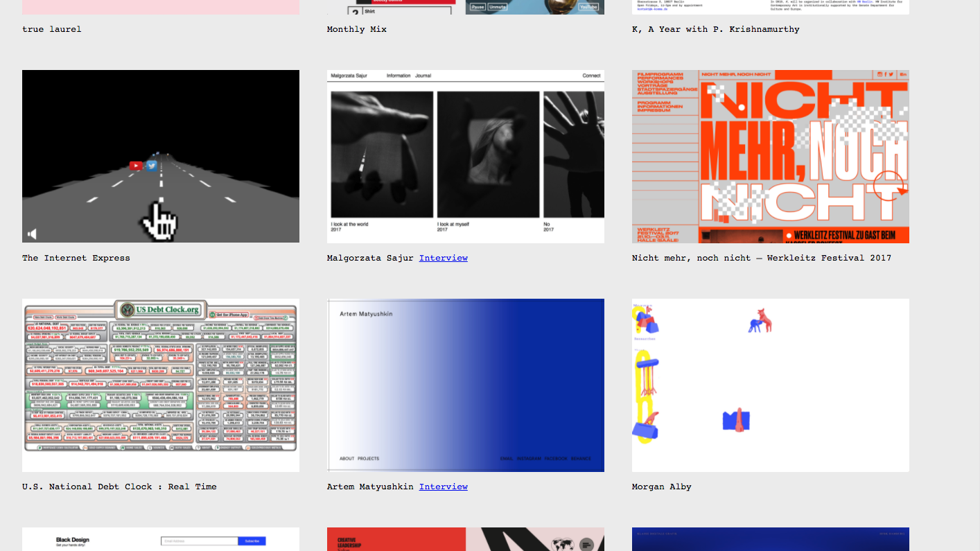980x551 pixels.
Task: Open the Malgorzata Sajur Interview link
Action: [443, 258]
